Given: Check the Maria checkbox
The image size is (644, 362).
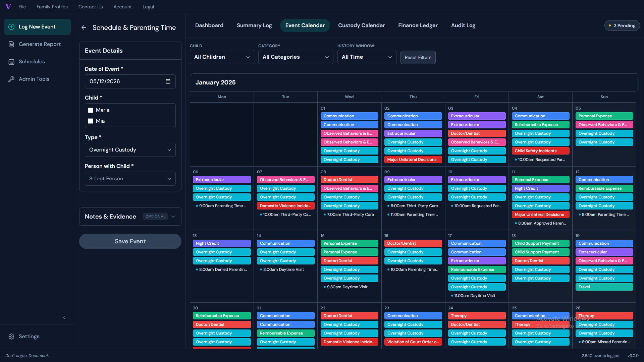Looking at the screenshot, I should [x=91, y=110].
